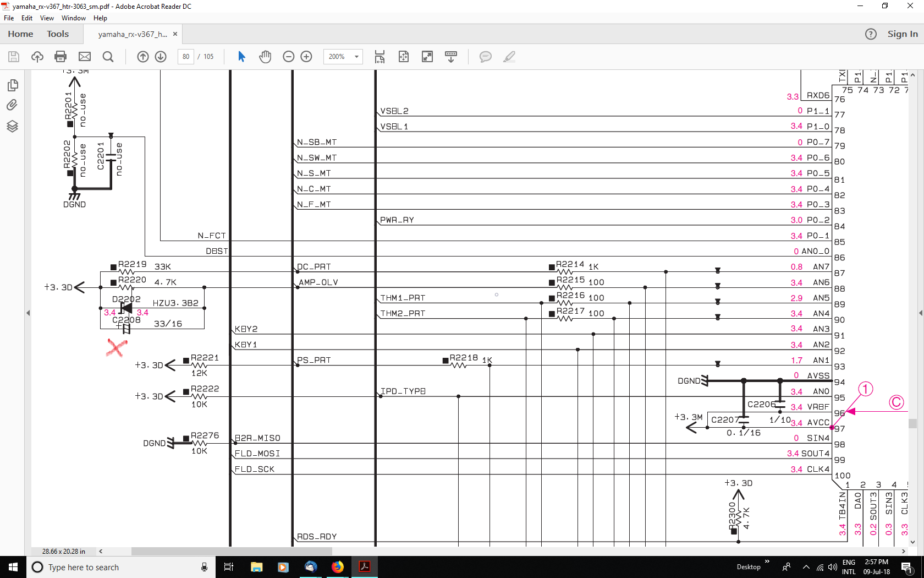Launch Firefox from the taskbar
The height and width of the screenshot is (578, 924).
point(338,567)
